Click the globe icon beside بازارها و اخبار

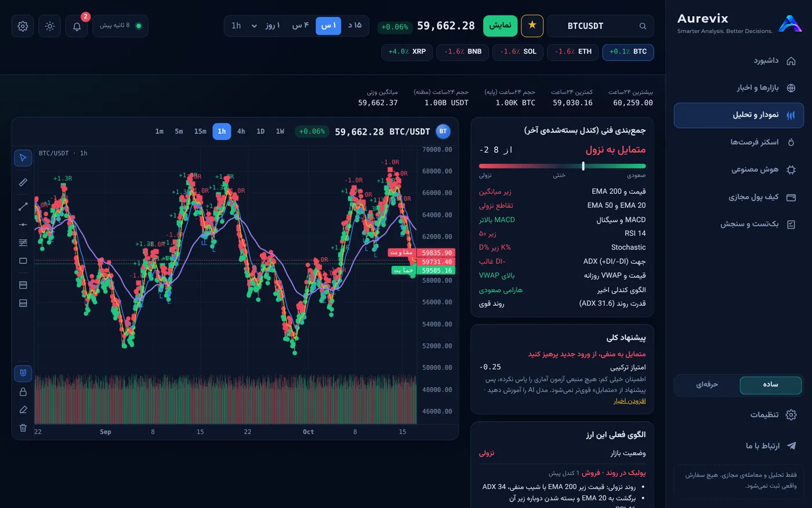click(x=791, y=88)
